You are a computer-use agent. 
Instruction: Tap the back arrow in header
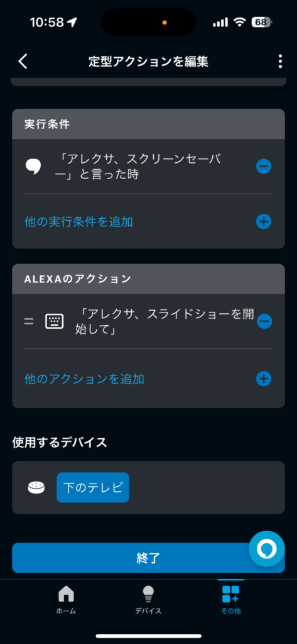coord(23,61)
